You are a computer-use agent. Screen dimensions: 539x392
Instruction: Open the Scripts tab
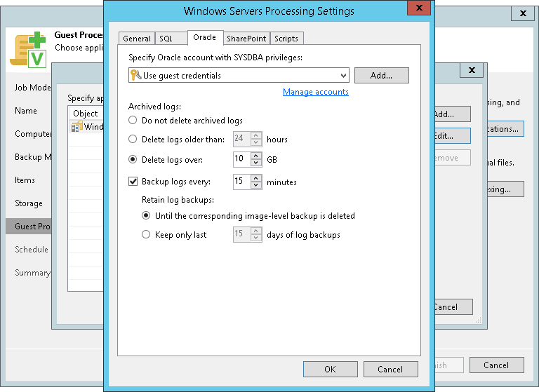coord(286,39)
